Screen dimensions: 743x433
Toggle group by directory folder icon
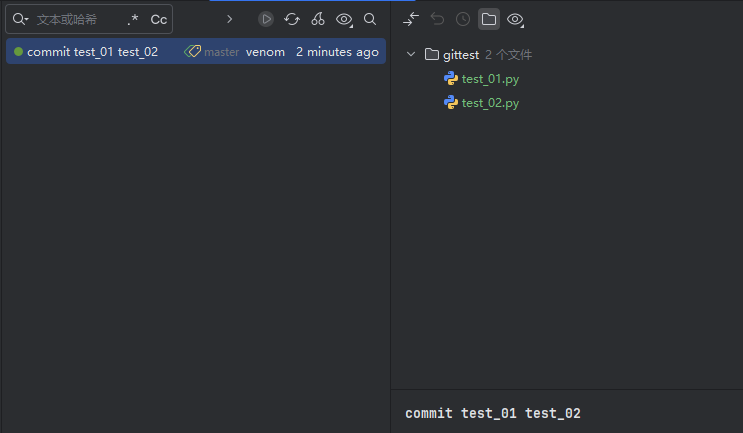(x=489, y=19)
